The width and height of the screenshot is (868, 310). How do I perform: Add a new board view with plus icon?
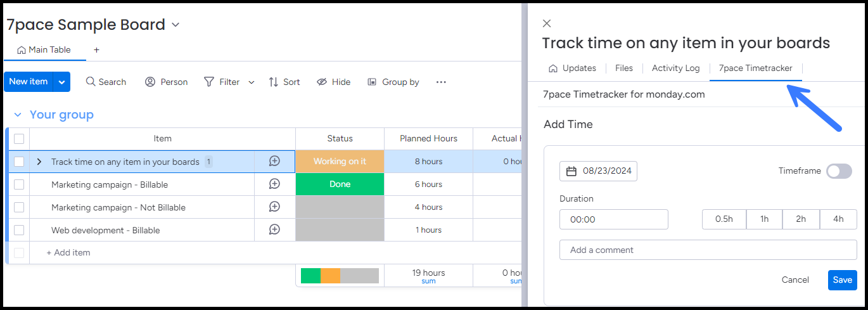(96, 49)
